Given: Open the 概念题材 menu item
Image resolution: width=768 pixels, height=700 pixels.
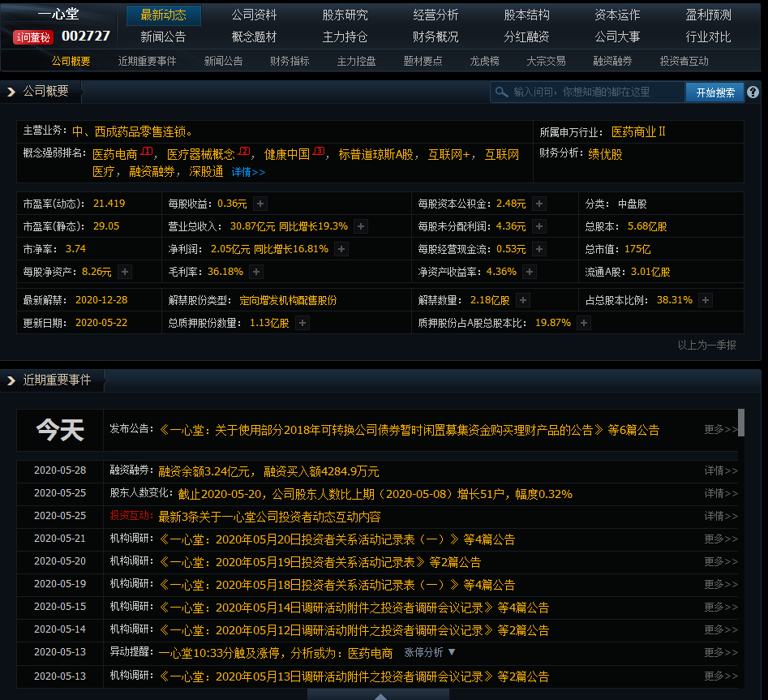Looking at the screenshot, I should [x=254, y=37].
